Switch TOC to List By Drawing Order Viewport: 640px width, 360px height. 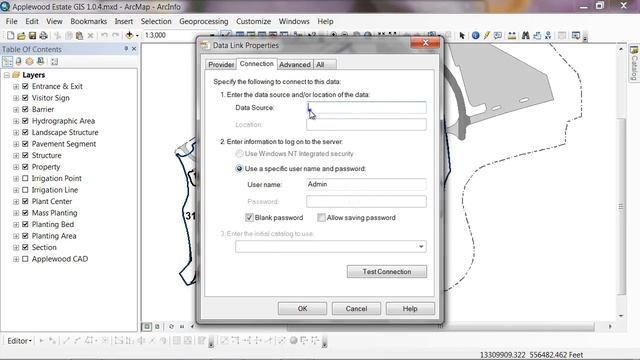click(x=7, y=62)
